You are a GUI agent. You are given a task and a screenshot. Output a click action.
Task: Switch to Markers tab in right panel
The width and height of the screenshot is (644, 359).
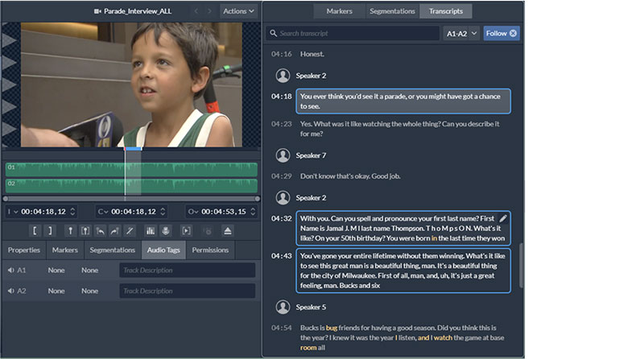point(339,11)
